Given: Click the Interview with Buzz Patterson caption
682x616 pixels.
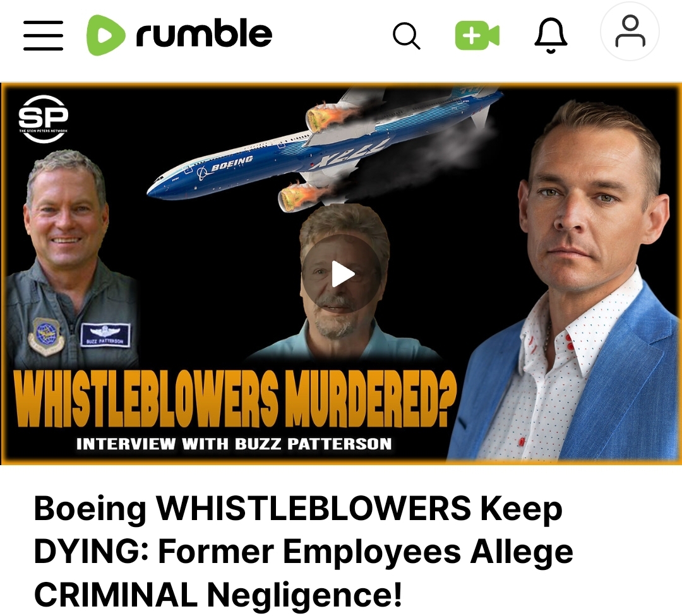Looking at the screenshot, I should [234, 444].
